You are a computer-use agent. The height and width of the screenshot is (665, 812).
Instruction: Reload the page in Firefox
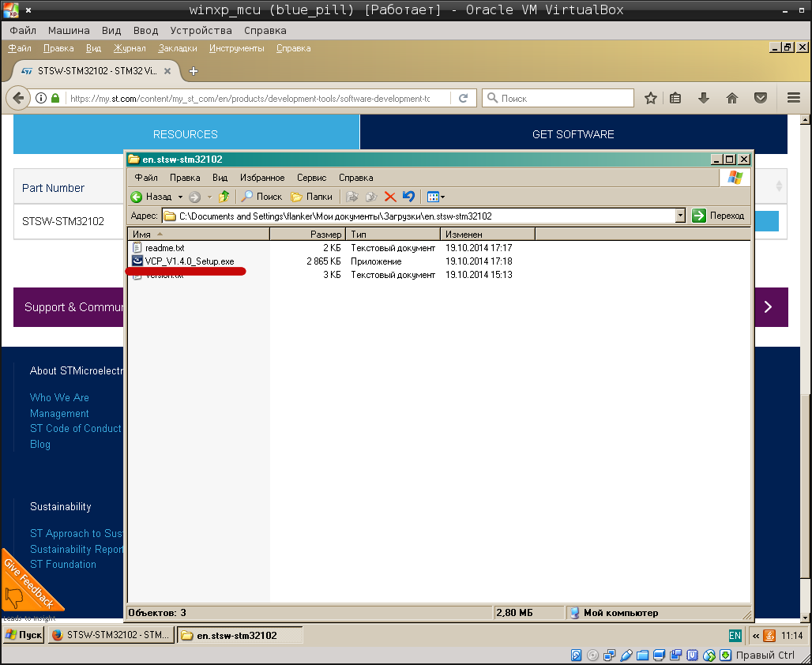coord(464,98)
